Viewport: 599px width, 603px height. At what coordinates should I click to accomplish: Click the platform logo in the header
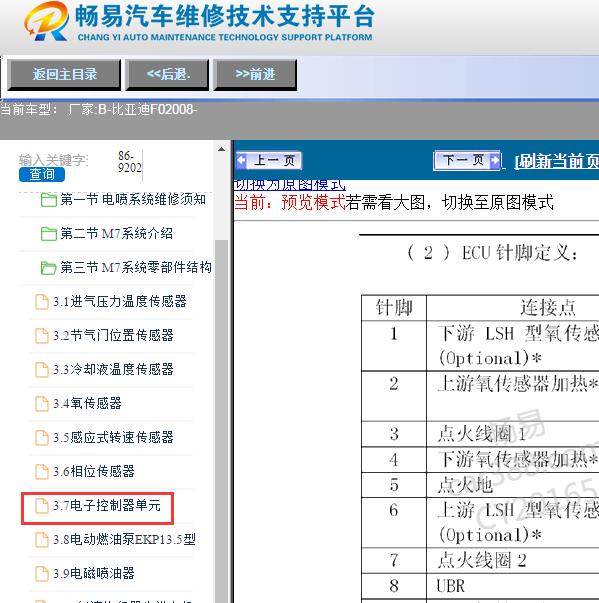[x=47, y=21]
